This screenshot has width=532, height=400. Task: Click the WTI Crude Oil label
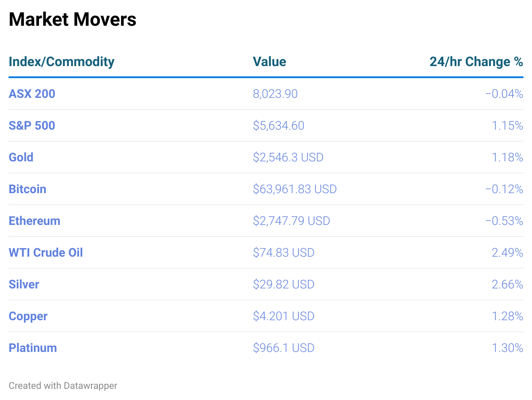46,252
